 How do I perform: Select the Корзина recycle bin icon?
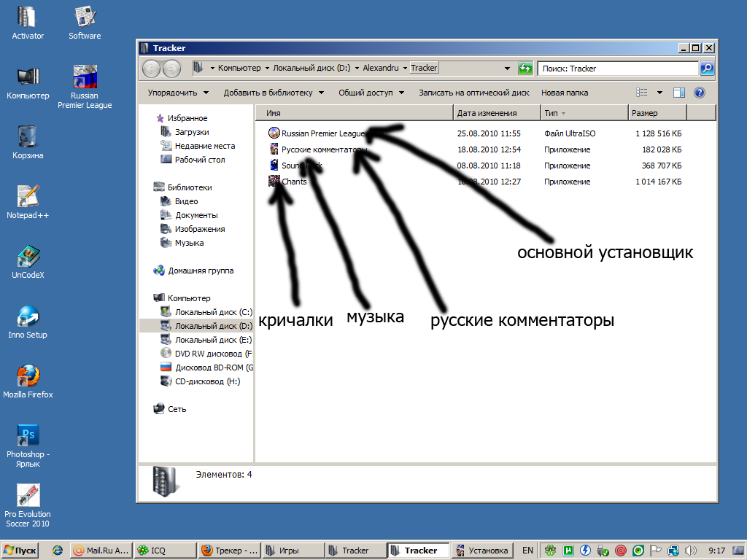pos(28,142)
